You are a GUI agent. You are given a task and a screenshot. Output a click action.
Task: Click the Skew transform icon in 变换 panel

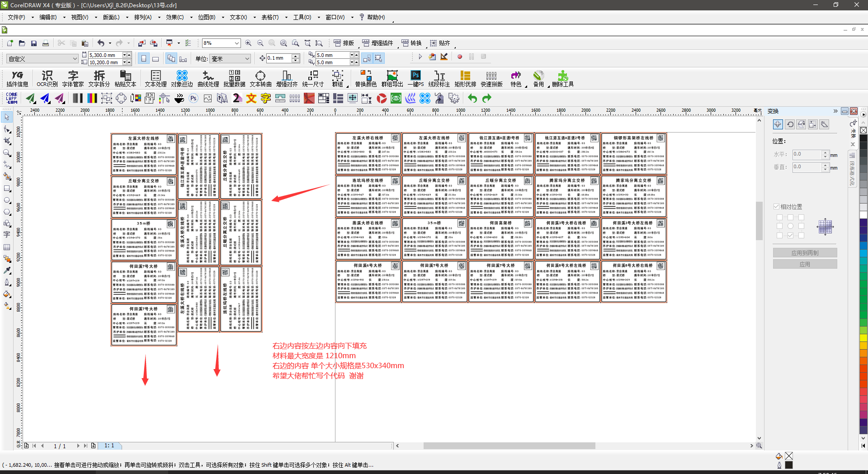[x=824, y=124]
